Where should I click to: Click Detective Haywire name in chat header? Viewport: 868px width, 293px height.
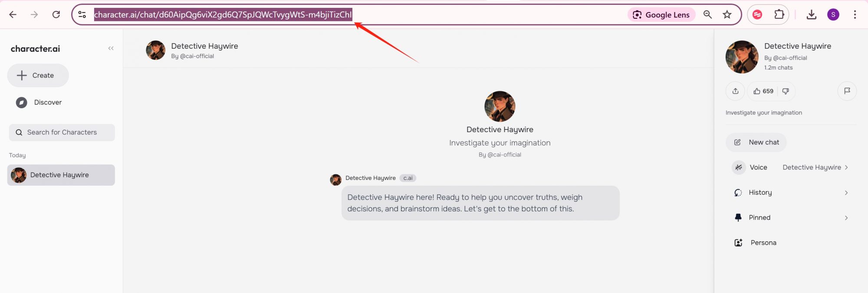click(204, 46)
